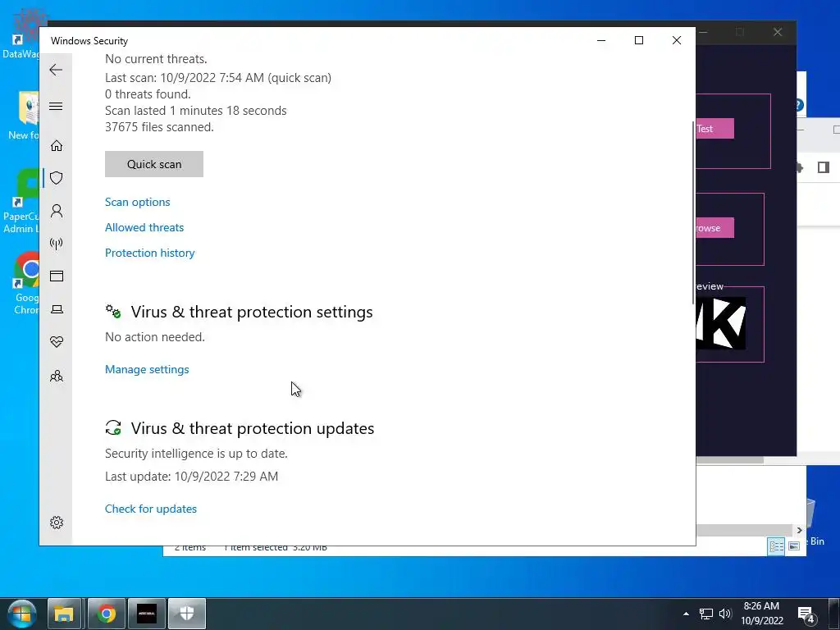The height and width of the screenshot is (630, 840).
Task: Open Family options icon
Action: point(57,376)
